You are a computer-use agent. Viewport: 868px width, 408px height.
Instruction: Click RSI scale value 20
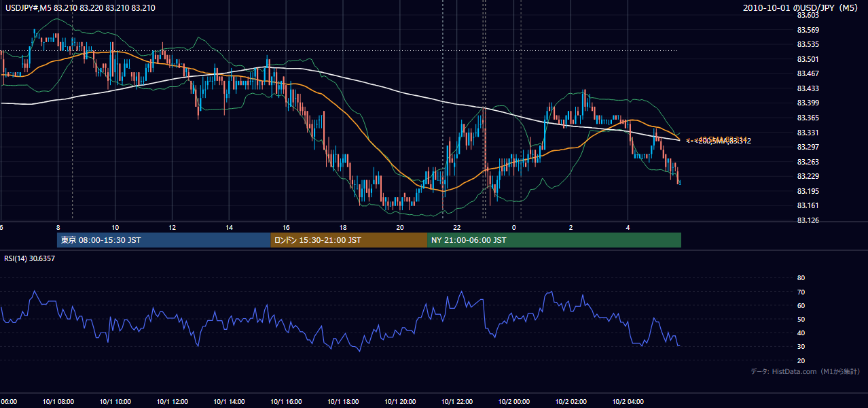click(801, 361)
